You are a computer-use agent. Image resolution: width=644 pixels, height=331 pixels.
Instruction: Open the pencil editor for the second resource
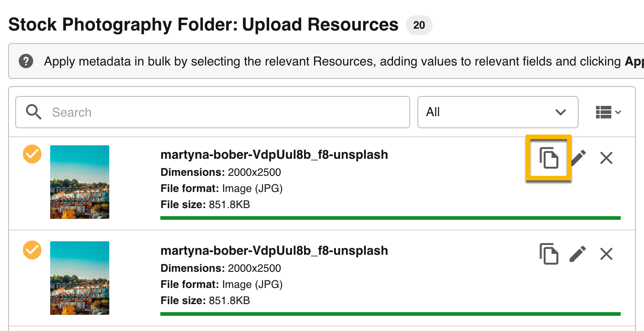[578, 254]
